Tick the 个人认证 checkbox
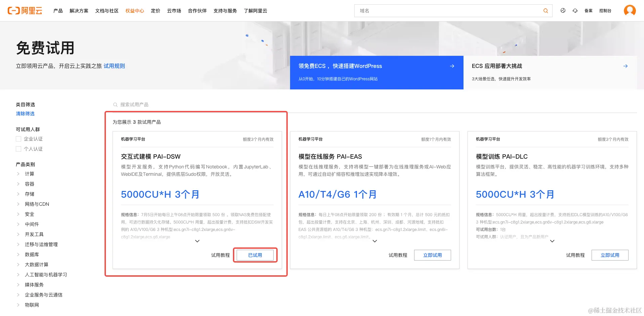 click(x=18, y=149)
